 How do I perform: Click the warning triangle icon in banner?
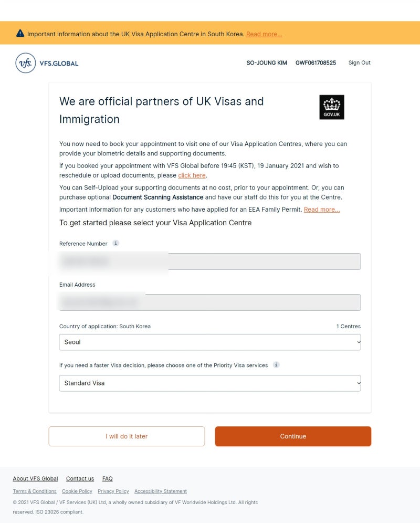[x=20, y=34]
